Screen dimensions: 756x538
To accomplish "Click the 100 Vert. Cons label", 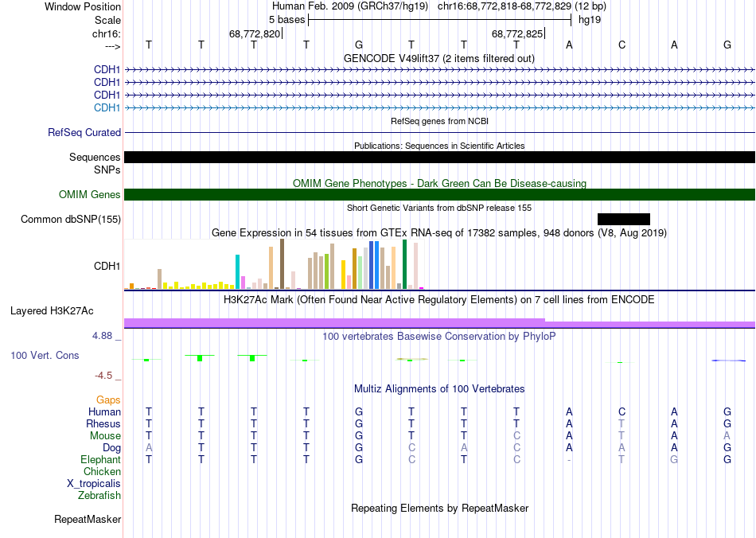I will coord(45,355).
